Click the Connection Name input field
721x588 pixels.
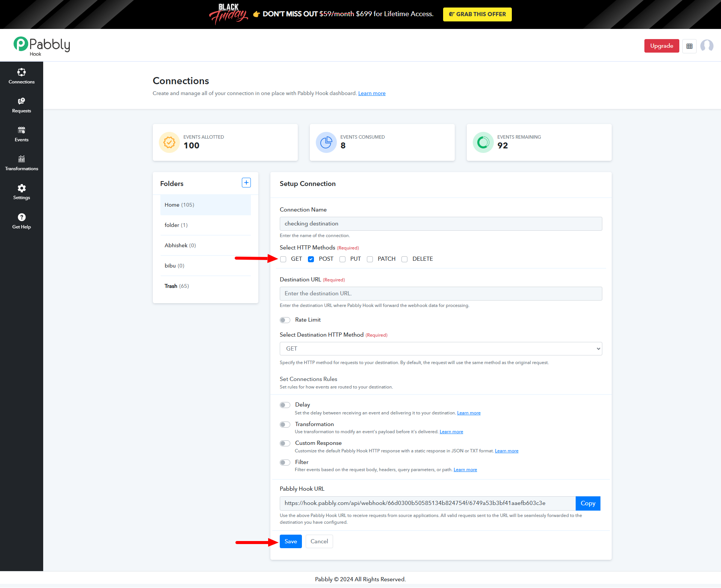441,224
